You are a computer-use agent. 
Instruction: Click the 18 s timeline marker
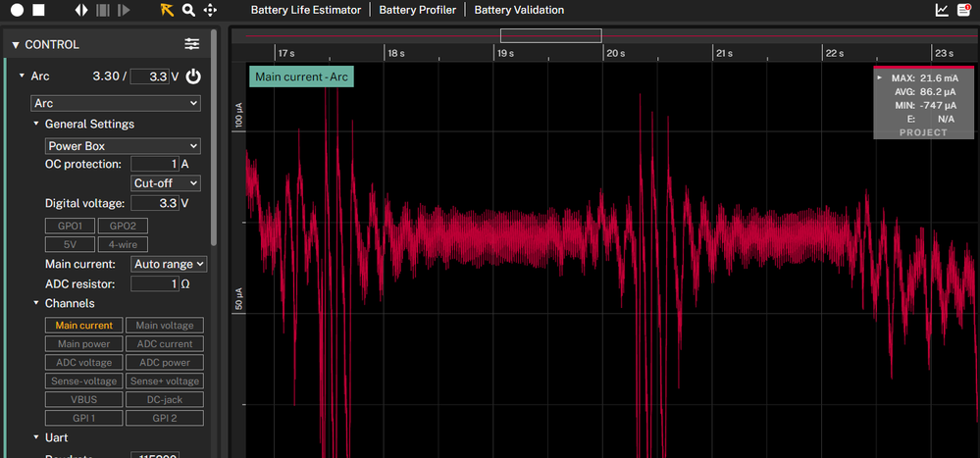click(396, 54)
